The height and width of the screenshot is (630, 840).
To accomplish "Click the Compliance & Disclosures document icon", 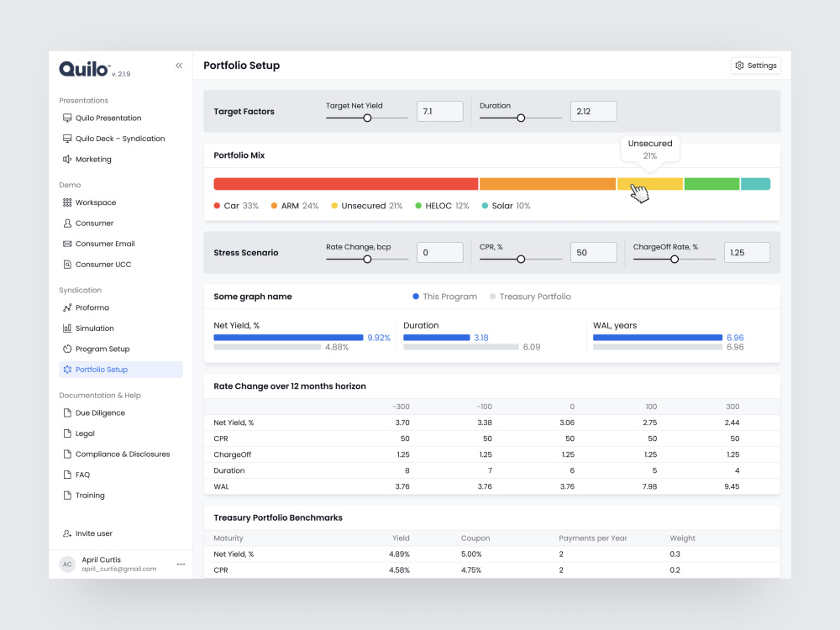I will 67,454.
